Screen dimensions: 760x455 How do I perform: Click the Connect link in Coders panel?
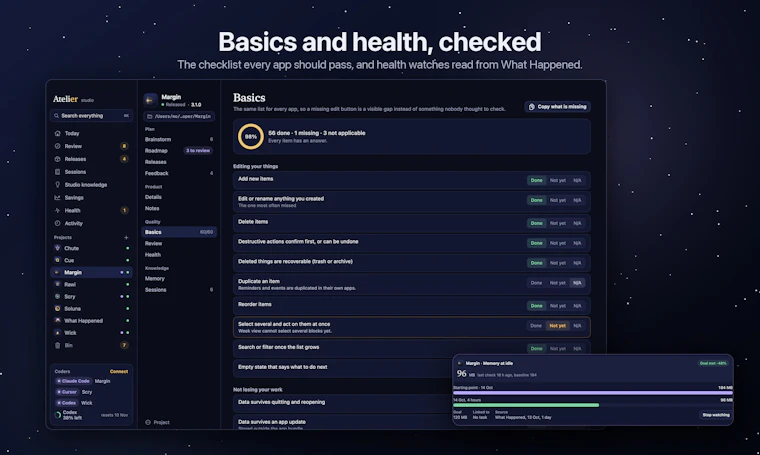pyautogui.click(x=119, y=372)
